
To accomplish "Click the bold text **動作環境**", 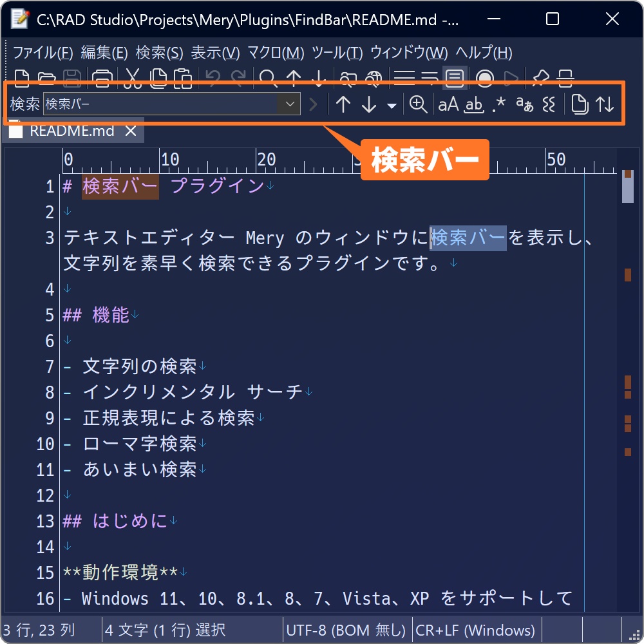I will click(120, 573).
